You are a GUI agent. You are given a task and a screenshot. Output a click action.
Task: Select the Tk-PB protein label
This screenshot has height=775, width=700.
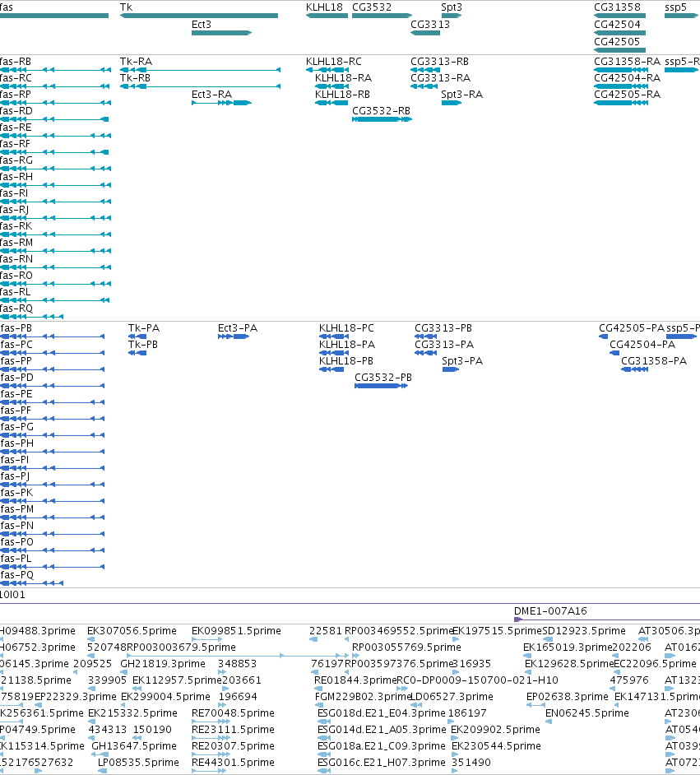143,345
